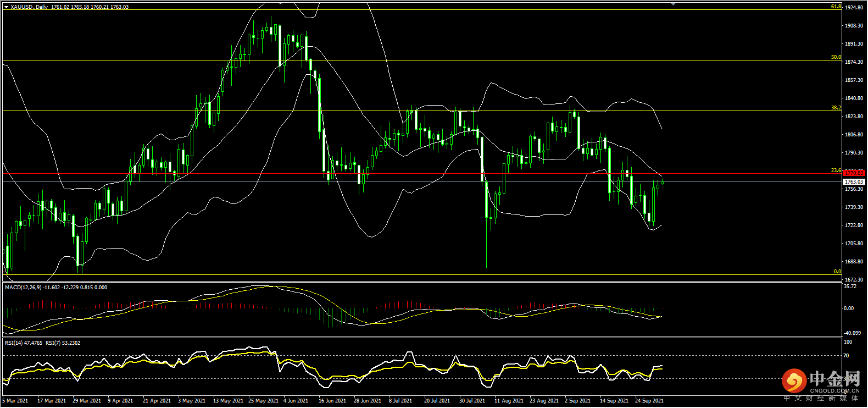Click the 4 Jun 2021 date label
Image resolution: width=868 pixels, height=408 pixels.
296,401
